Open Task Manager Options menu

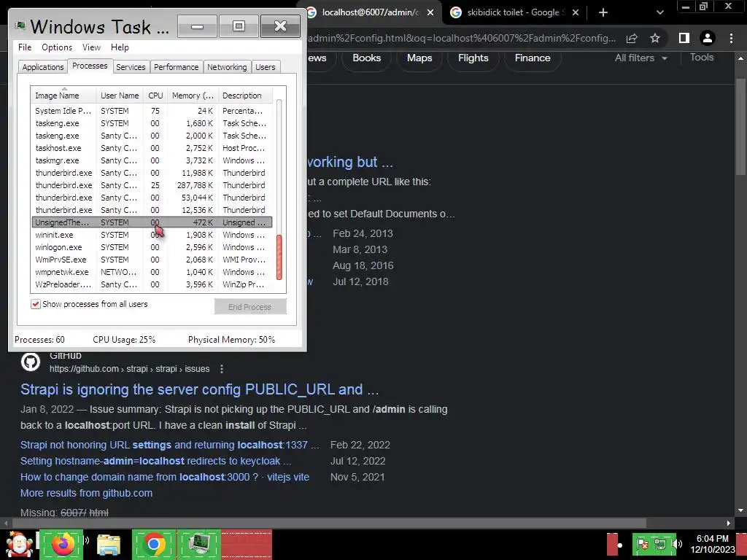[57, 47]
